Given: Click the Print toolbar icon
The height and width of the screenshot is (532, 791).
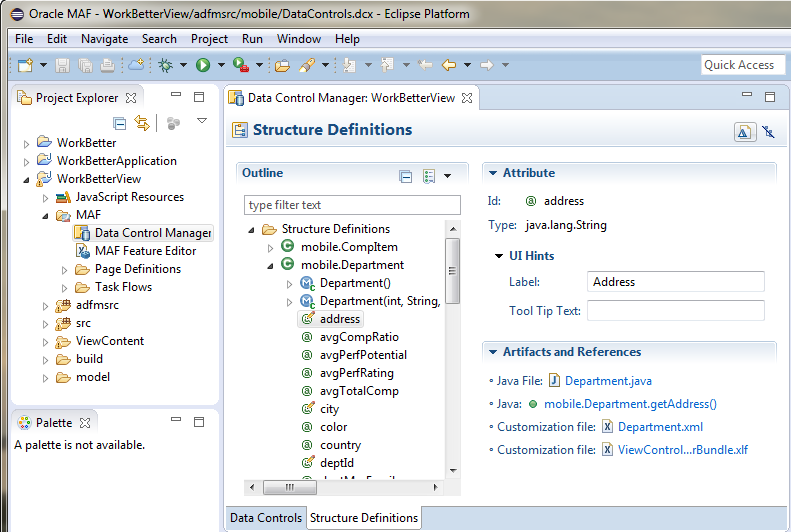Looking at the screenshot, I should (107, 65).
